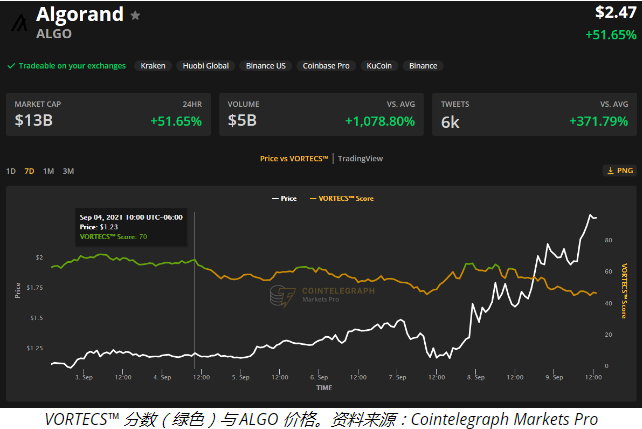Click the 'Tradeable on your exchanges' label
Image resolution: width=642 pixels, height=429 pixels.
point(72,66)
